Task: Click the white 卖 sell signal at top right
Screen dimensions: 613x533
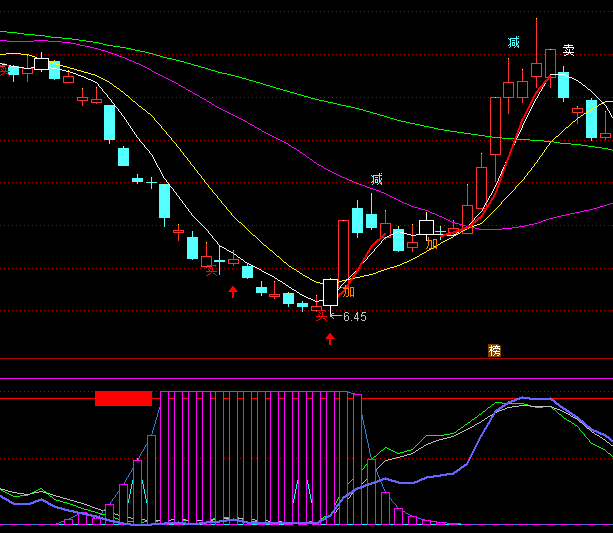Action: [x=568, y=50]
